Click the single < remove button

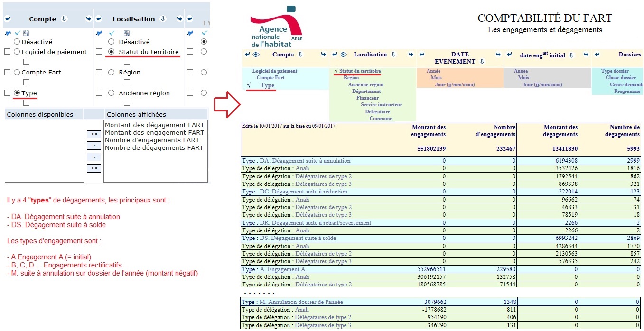(94, 157)
